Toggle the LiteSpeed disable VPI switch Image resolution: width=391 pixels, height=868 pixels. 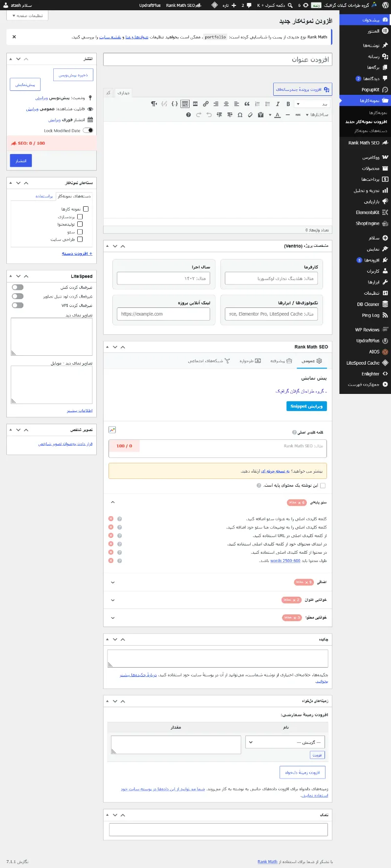click(x=18, y=305)
